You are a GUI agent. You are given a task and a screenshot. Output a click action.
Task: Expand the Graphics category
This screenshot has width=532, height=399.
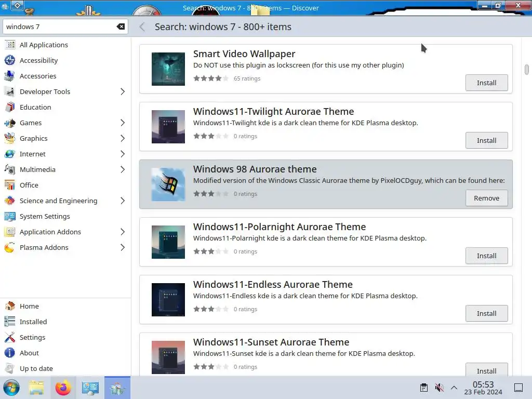pos(123,138)
